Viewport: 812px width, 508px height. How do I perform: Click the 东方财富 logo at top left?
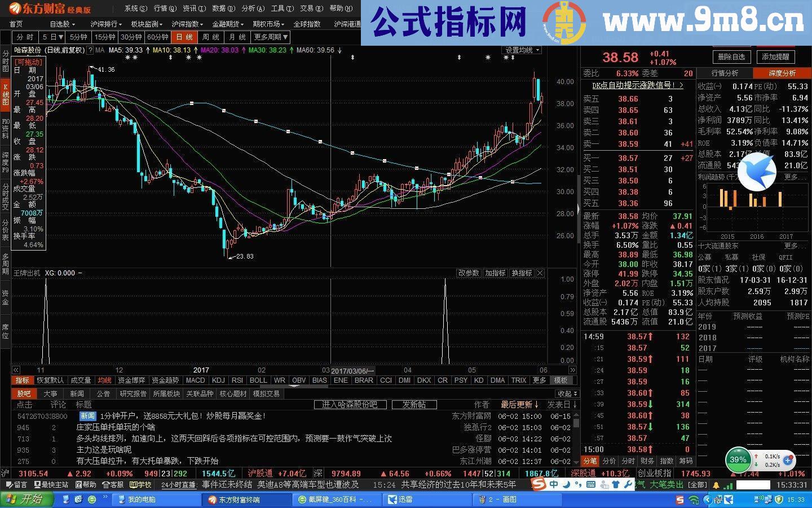tap(50, 8)
